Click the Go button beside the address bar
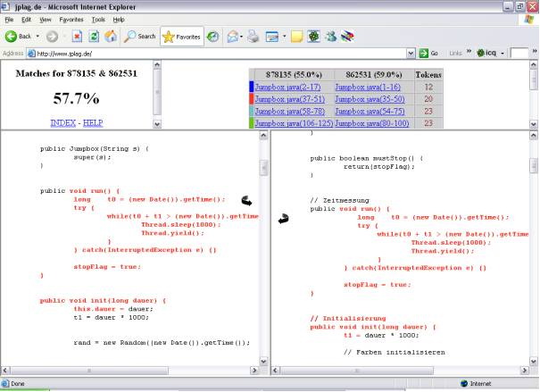The height and width of the screenshot is (392, 540). [430, 54]
